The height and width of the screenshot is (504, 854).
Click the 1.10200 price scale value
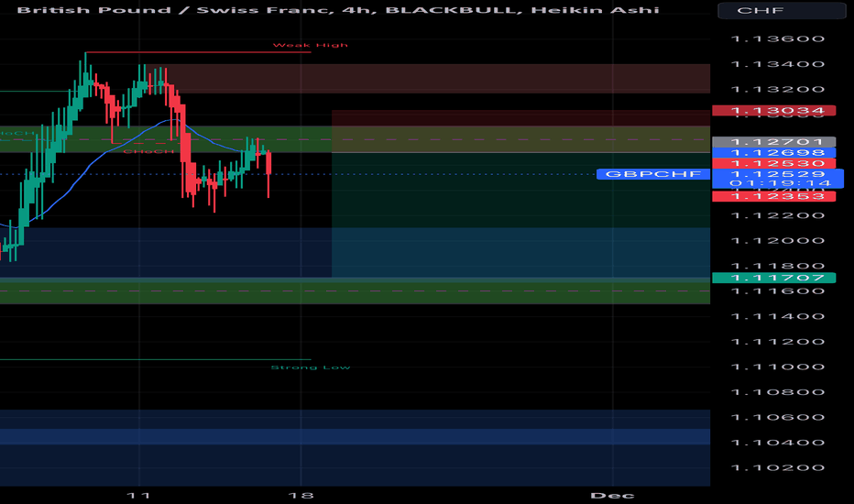pyautogui.click(x=778, y=467)
